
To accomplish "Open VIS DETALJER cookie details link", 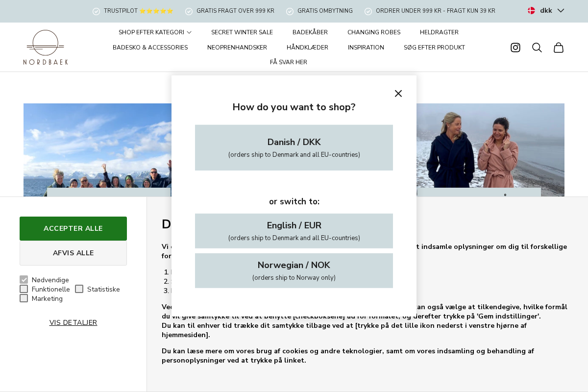I will click(73, 322).
